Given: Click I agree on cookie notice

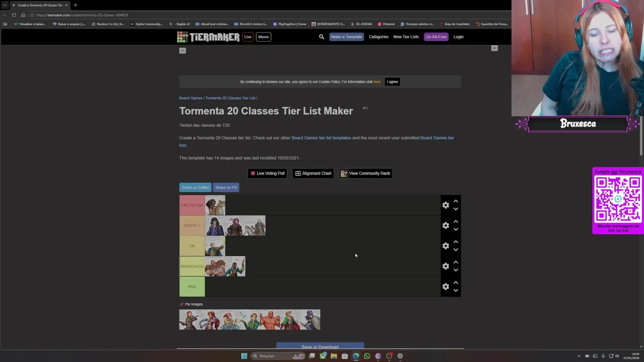Looking at the screenshot, I should click(392, 81).
